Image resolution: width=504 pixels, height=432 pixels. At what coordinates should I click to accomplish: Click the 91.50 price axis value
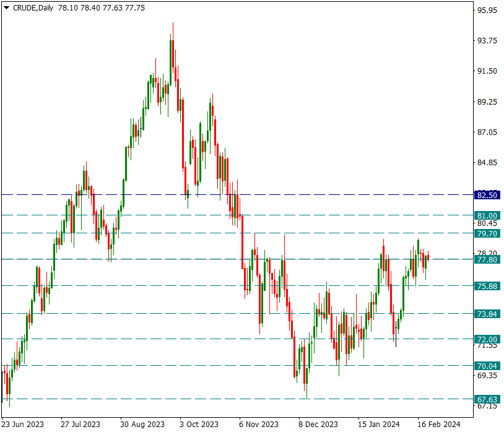tap(487, 71)
